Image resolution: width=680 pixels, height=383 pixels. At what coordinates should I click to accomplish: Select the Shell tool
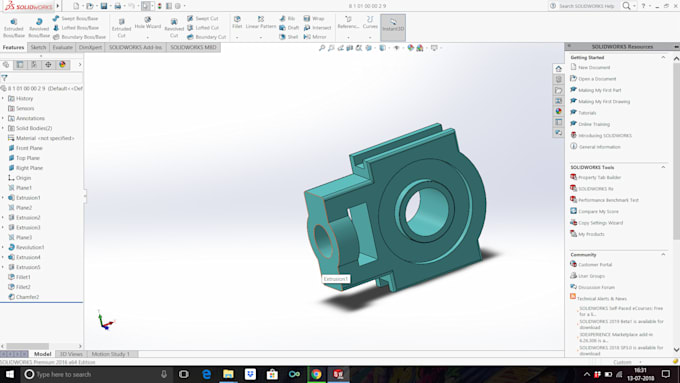coord(288,37)
